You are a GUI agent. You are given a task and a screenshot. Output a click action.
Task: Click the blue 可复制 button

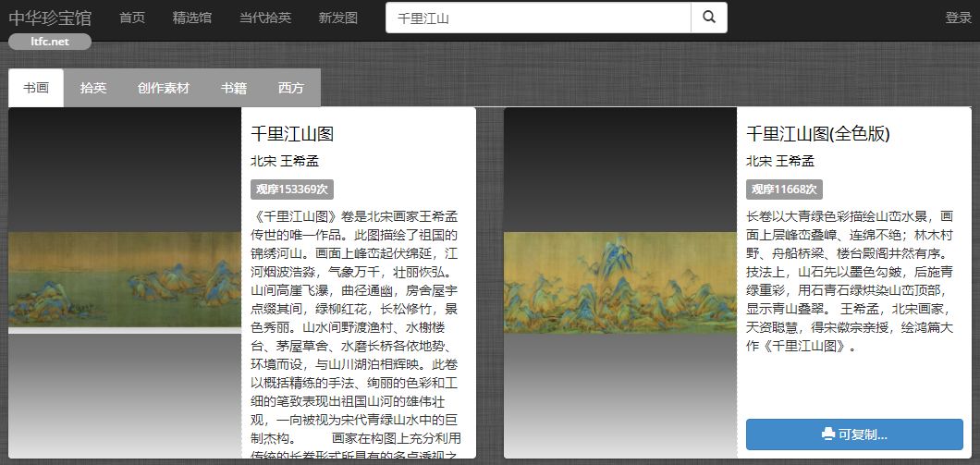pyautogui.click(x=853, y=434)
